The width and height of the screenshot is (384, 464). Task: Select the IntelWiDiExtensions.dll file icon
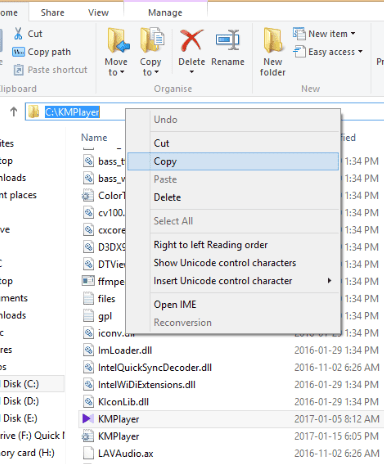click(x=88, y=384)
